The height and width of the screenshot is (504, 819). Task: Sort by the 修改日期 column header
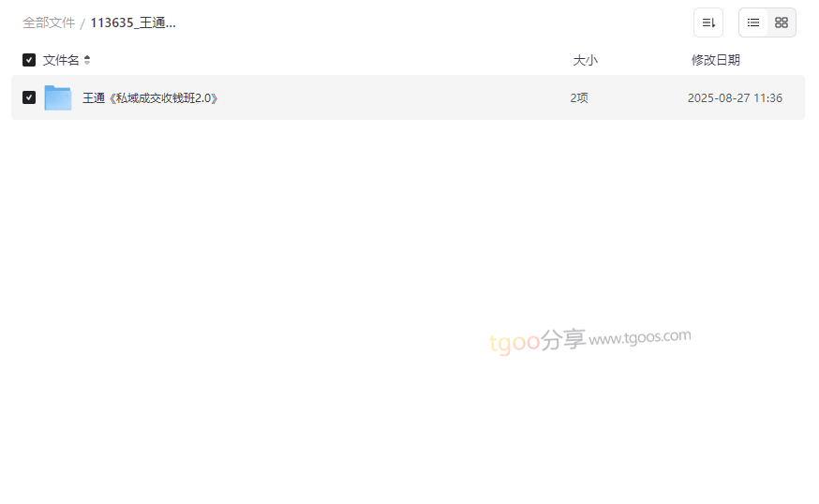point(716,60)
